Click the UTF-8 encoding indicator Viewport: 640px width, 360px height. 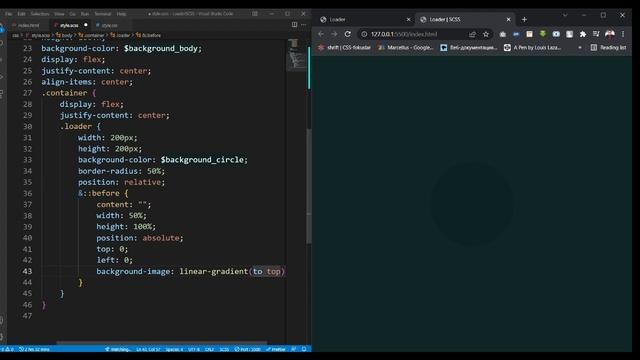point(194,349)
